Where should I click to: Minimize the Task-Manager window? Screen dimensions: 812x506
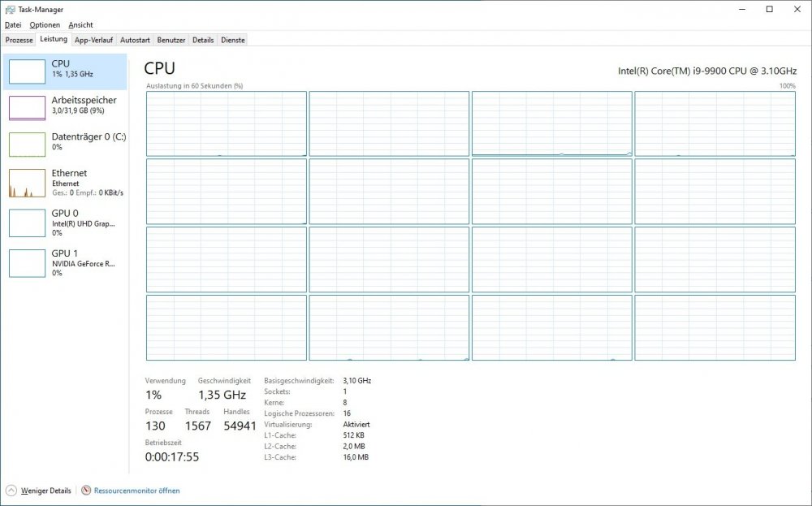[x=742, y=9]
